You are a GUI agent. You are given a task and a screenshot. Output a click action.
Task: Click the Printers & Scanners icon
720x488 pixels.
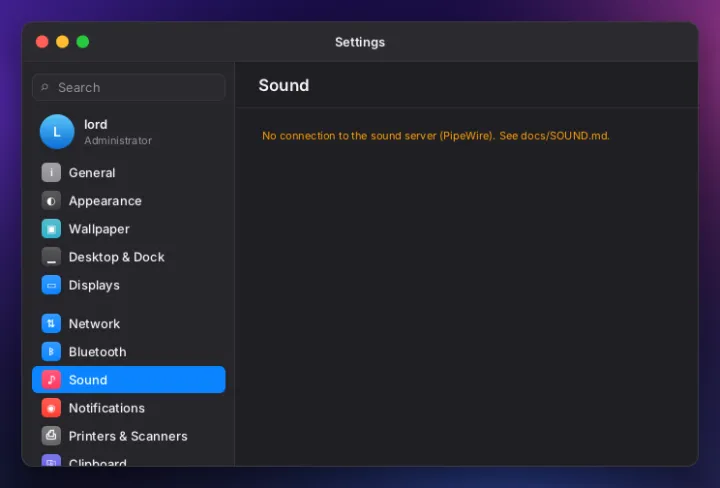pyautogui.click(x=51, y=436)
